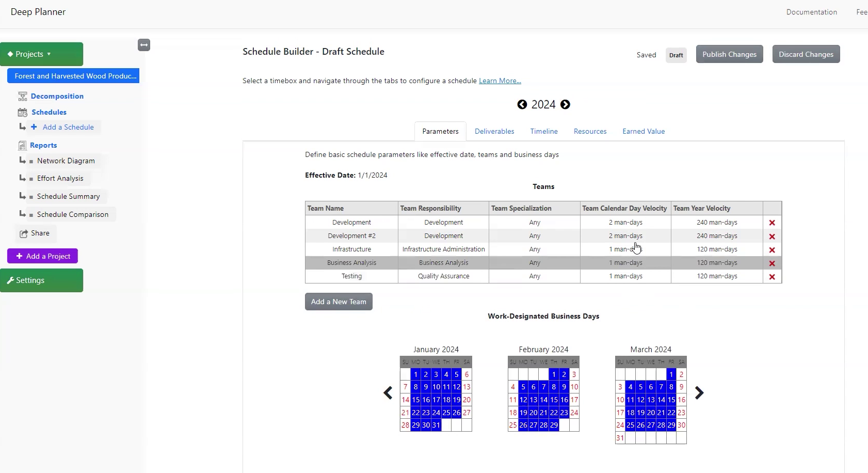Open the Effort Analysis report
The height and width of the screenshot is (473, 868).
pyautogui.click(x=60, y=178)
